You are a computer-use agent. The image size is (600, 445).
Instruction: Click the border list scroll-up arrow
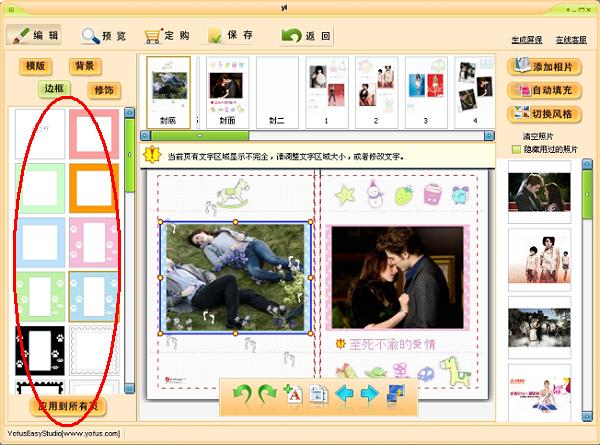[130, 112]
